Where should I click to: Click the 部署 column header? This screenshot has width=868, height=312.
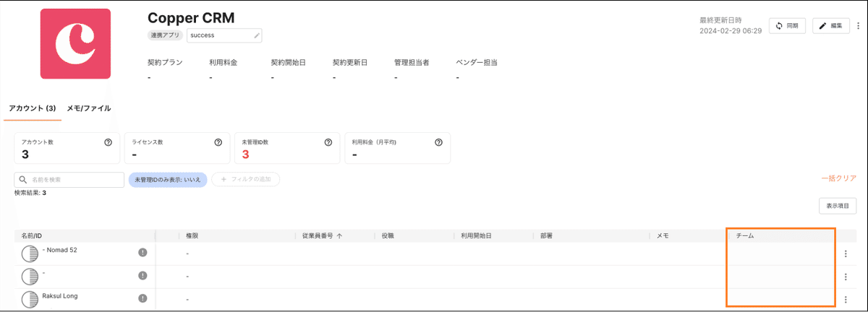click(x=545, y=235)
